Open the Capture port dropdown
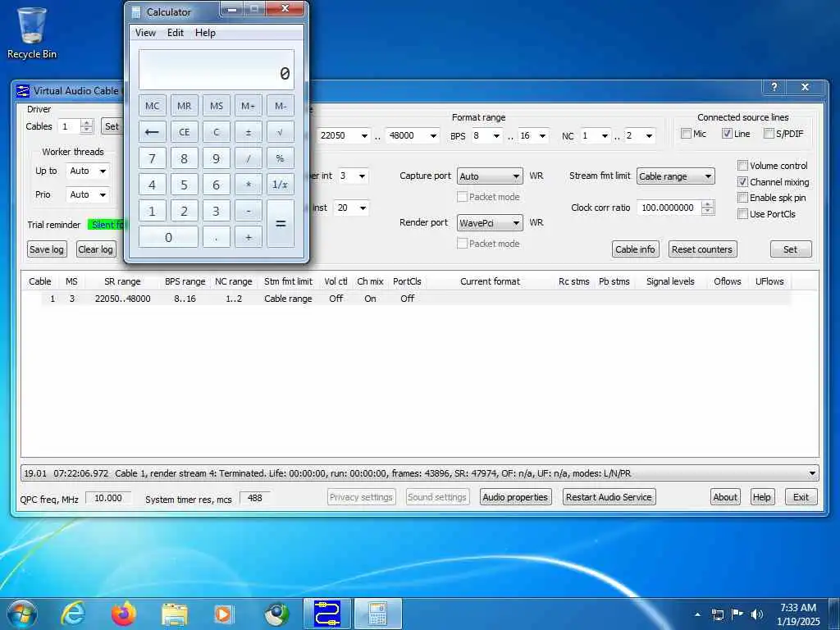 click(490, 176)
